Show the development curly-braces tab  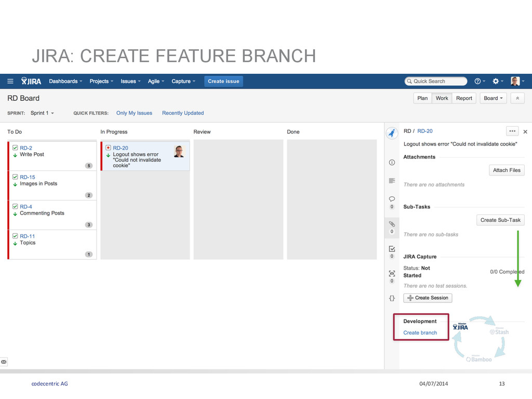392,298
